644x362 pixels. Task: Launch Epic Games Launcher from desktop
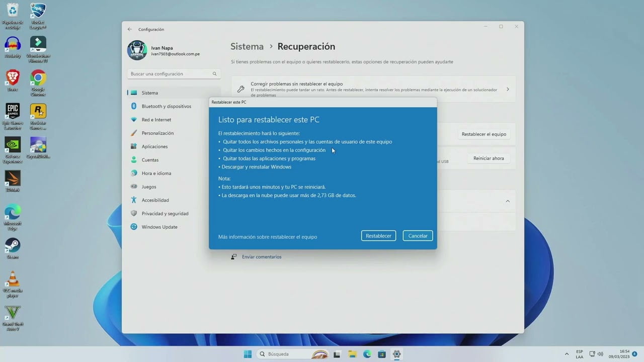point(12,110)
